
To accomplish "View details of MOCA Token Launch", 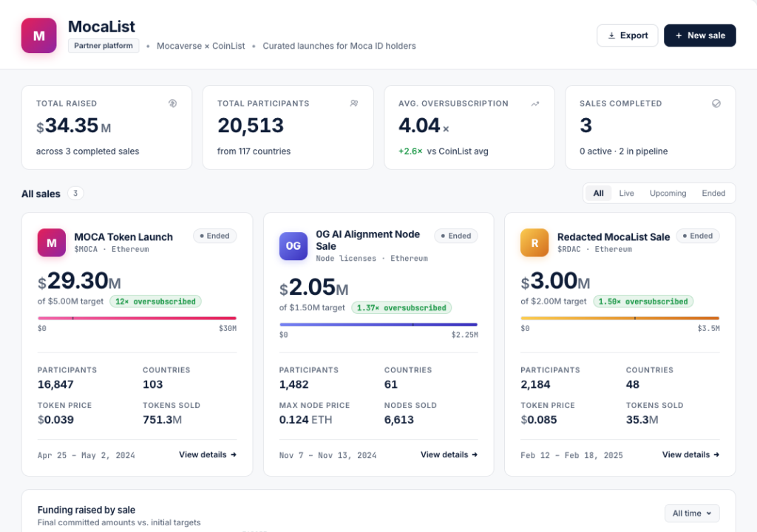I will (x=208, y=454).
